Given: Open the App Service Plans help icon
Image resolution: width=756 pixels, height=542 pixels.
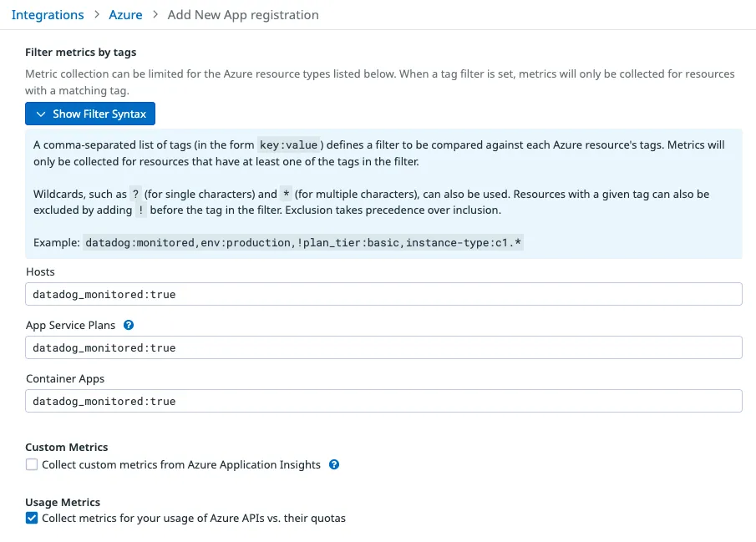Looking at the screenshot, I should [x=129, y=326].
